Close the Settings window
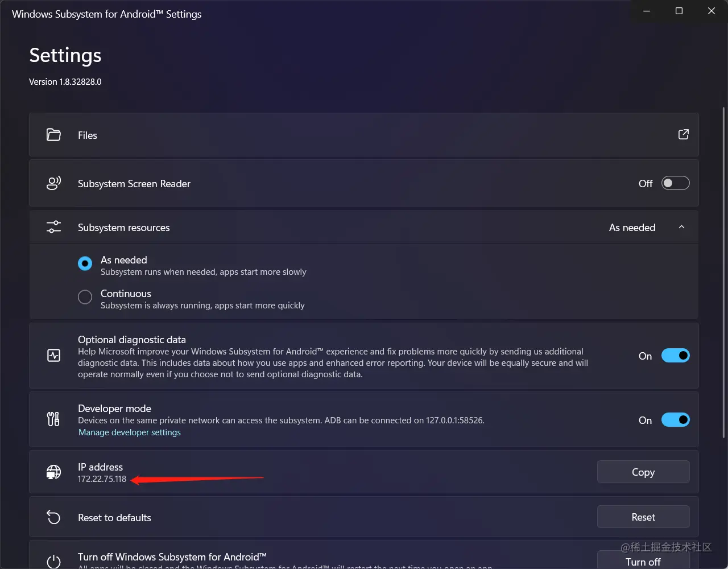The width and height of the screenshot is (728, 569). coord(712,11)
